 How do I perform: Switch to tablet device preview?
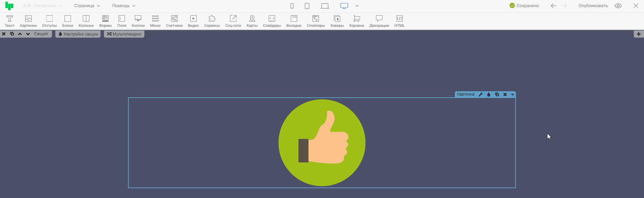tap(307, 6)
